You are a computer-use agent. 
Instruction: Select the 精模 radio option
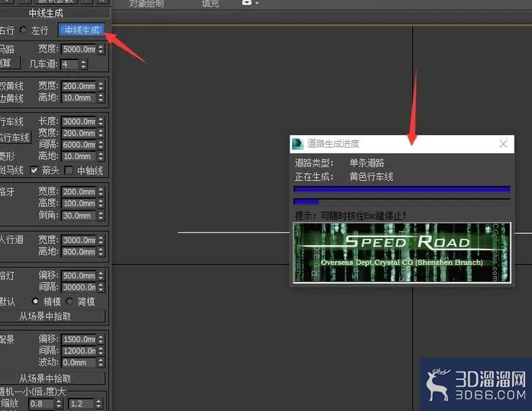(x=35, y=301)
